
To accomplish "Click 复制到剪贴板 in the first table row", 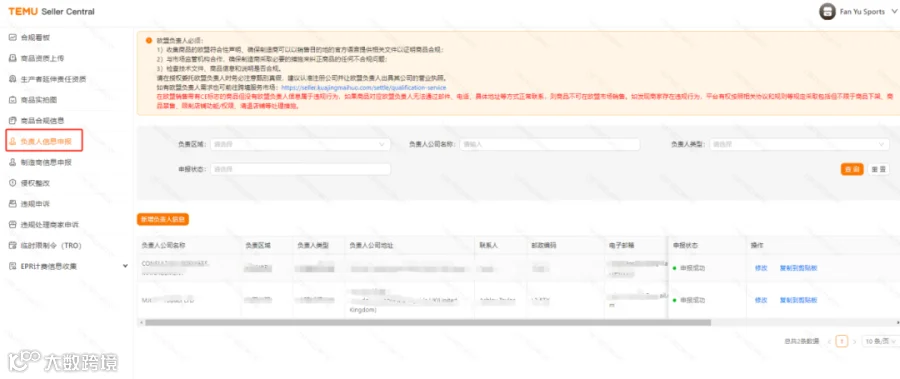I will pos(798,268).
